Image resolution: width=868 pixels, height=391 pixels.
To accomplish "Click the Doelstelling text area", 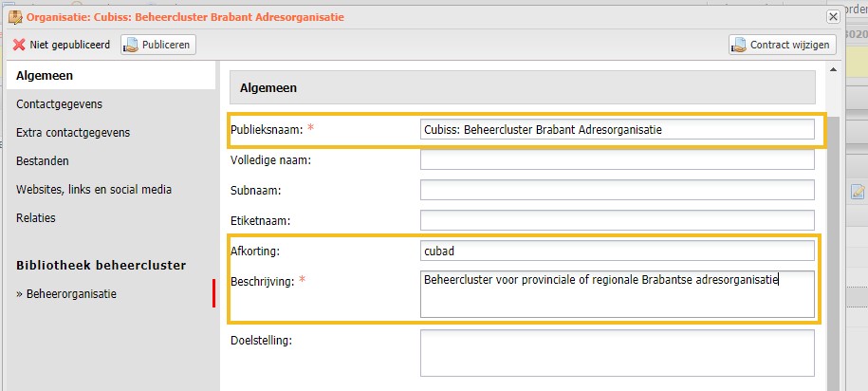I will click(x=618, y=353).
